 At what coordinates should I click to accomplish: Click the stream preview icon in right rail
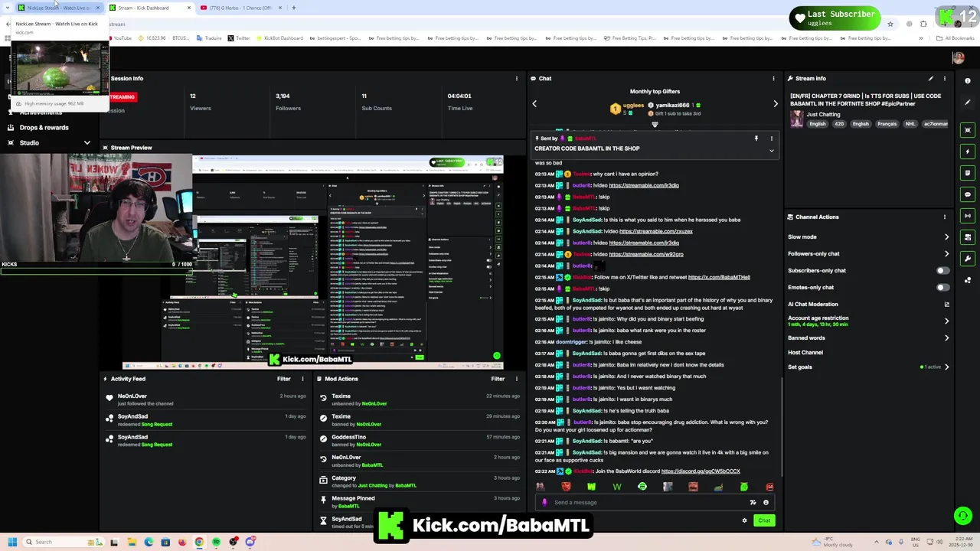[x=968, y=130]
